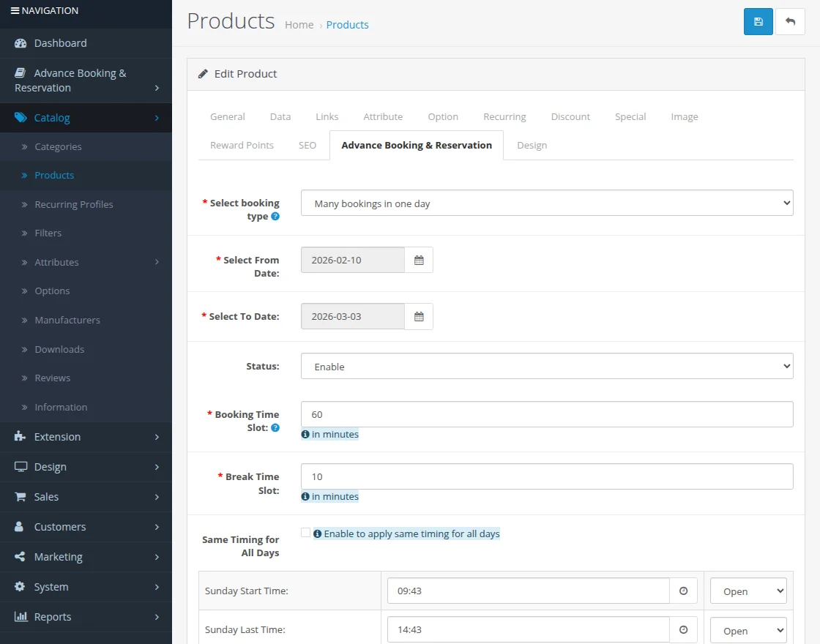The image size is (820, 644).
Task: Toggle the navigation hamburger menu icon
Action: (15, 11)
